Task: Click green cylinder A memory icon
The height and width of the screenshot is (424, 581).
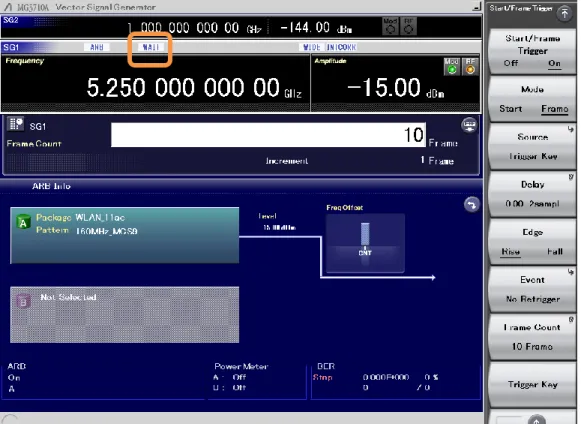Action: 23,222
